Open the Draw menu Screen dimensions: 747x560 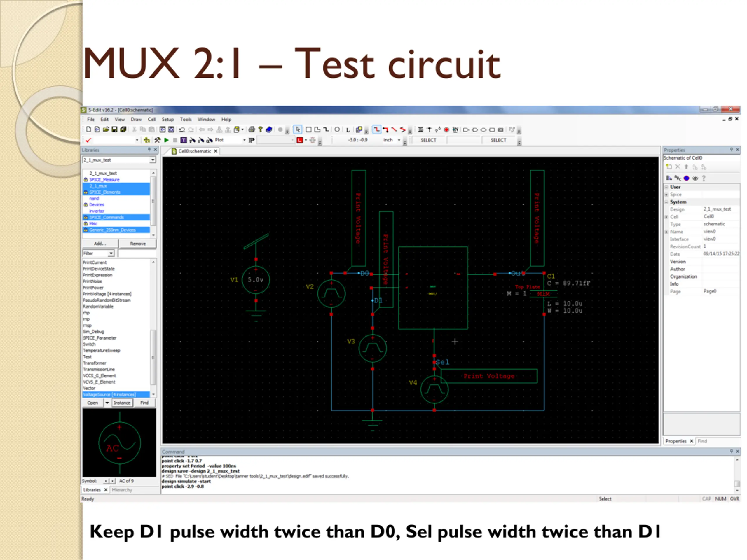[136, 120]
